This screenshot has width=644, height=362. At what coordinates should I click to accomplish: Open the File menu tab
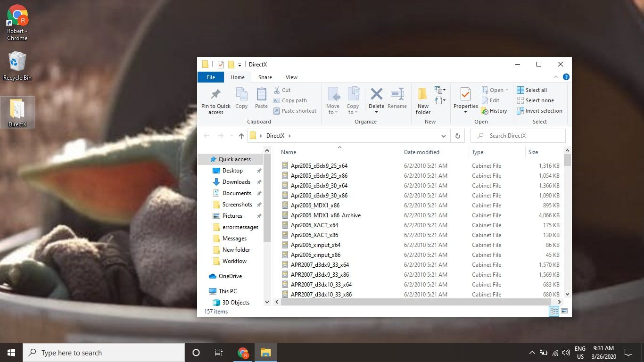pos(211,77)
